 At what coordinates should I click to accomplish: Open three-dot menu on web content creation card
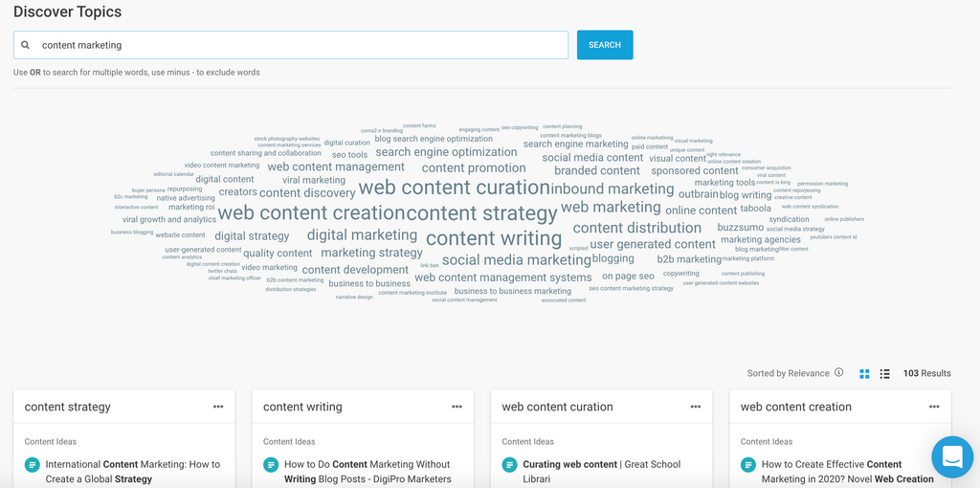[934, 407]
